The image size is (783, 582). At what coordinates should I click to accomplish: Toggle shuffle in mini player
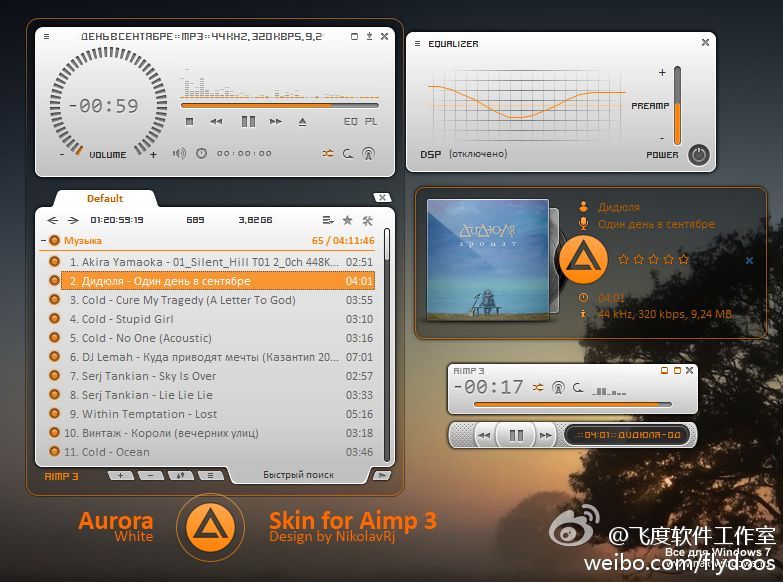pos(538,387)
